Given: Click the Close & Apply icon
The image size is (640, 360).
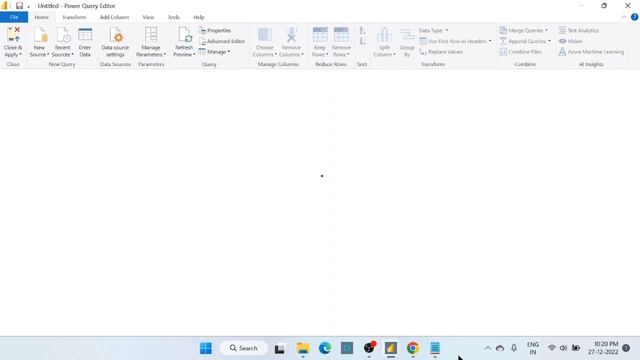Looking at the screenshot, I should pyautogui.click(x=13, y=35).
